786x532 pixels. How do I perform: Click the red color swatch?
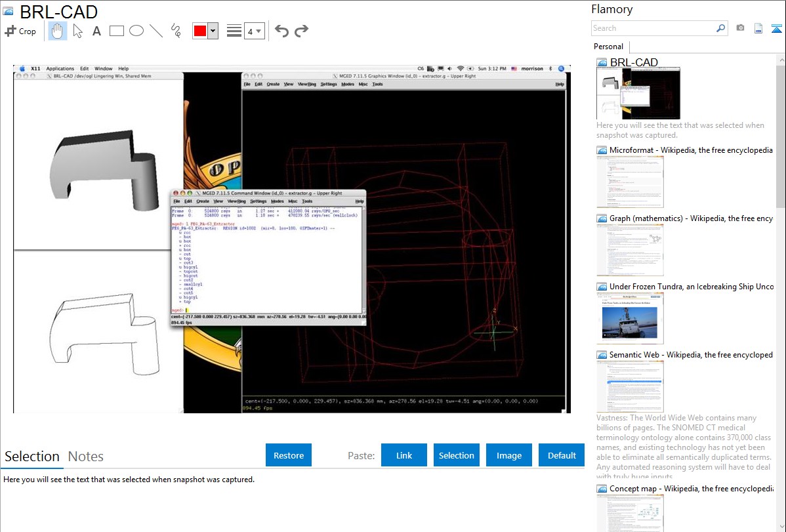(x=200, y=31)
